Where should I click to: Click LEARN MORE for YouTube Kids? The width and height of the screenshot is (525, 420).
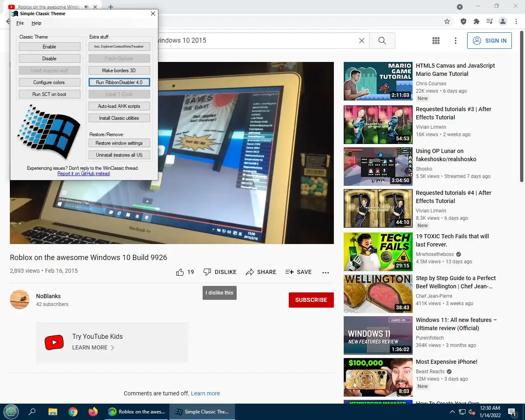pos(93,347)
